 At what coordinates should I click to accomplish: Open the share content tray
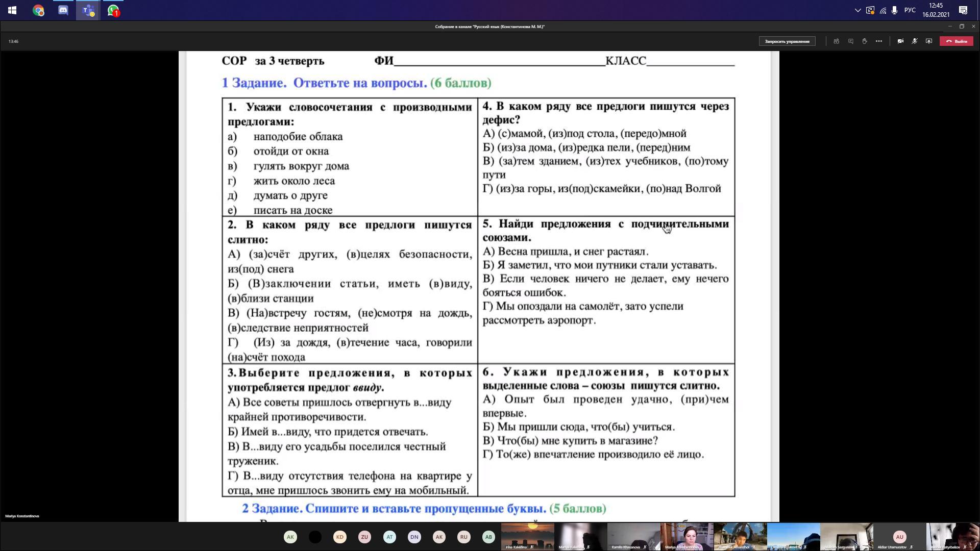point(929,41)
